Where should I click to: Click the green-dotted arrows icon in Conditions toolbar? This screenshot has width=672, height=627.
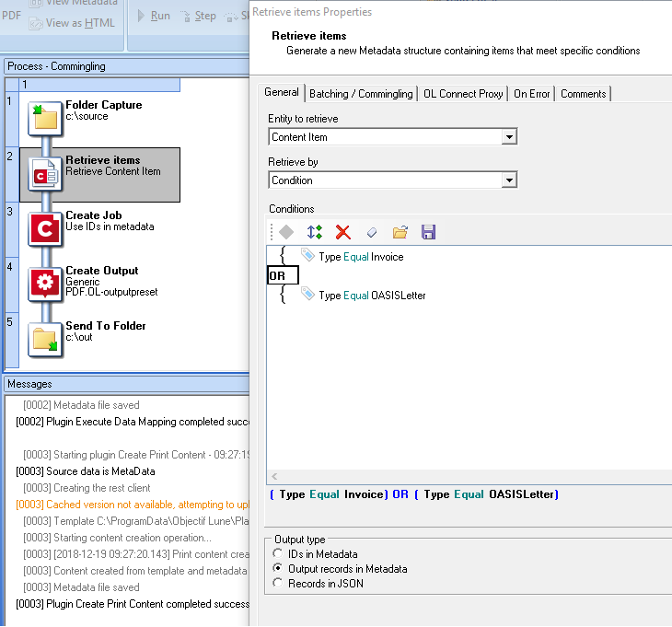315,232
